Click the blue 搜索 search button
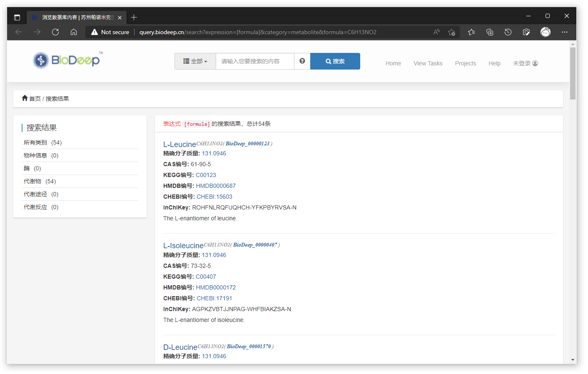Screen dimensions: 588x374 click(335, 61)
